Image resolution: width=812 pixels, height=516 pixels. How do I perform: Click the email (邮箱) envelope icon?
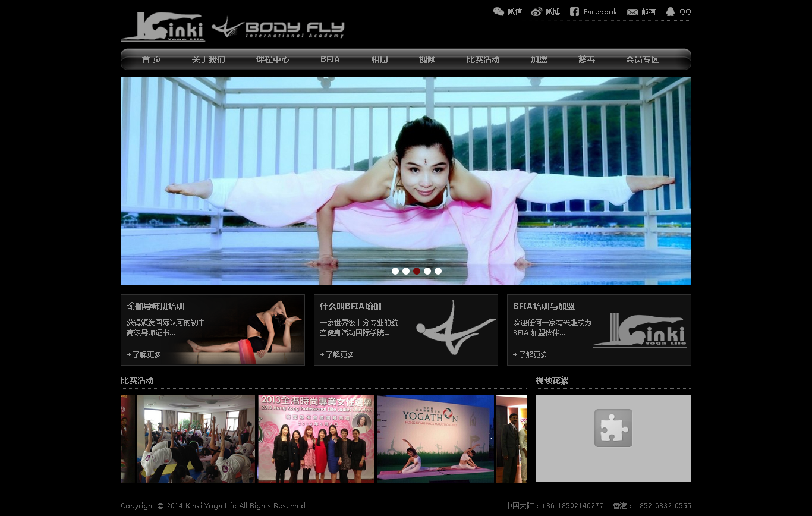point(632,12)
